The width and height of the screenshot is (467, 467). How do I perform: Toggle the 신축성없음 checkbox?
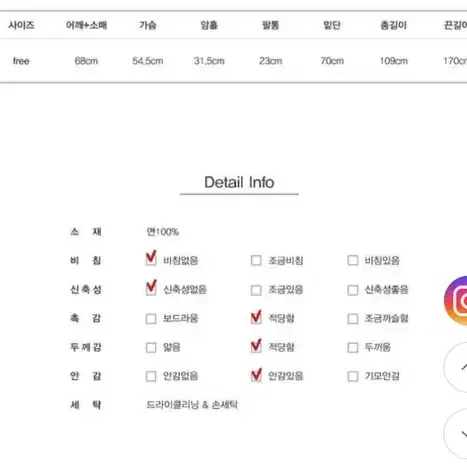[x=151, y=289]
